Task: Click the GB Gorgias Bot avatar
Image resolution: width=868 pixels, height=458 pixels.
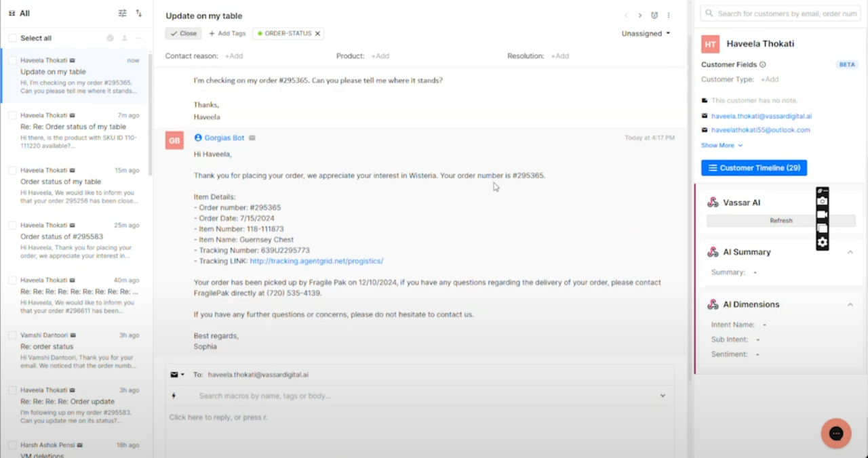Action: click(x=174, y=140)
